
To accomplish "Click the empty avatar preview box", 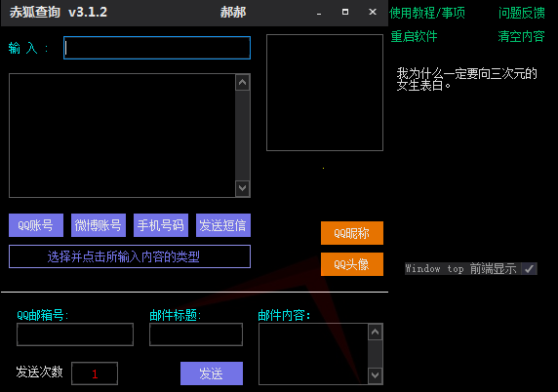I will coord(325,93).
